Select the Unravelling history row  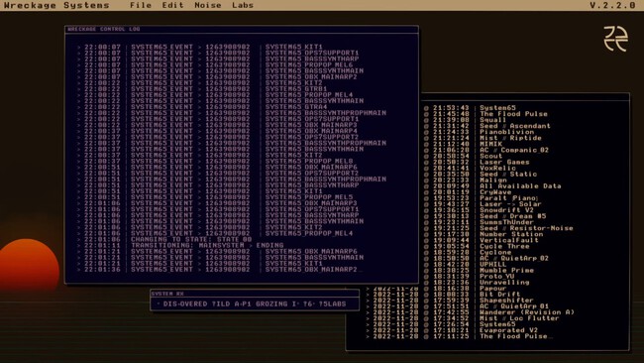477,283
